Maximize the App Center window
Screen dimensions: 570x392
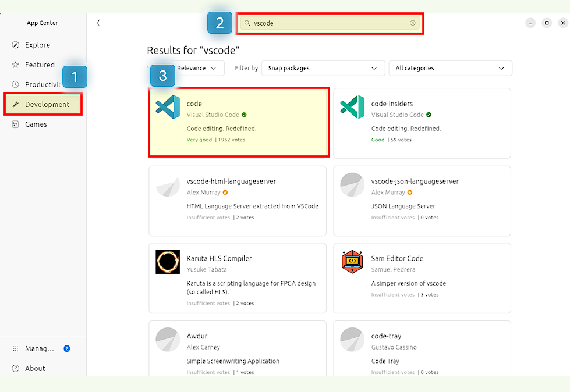pos(547,23)
